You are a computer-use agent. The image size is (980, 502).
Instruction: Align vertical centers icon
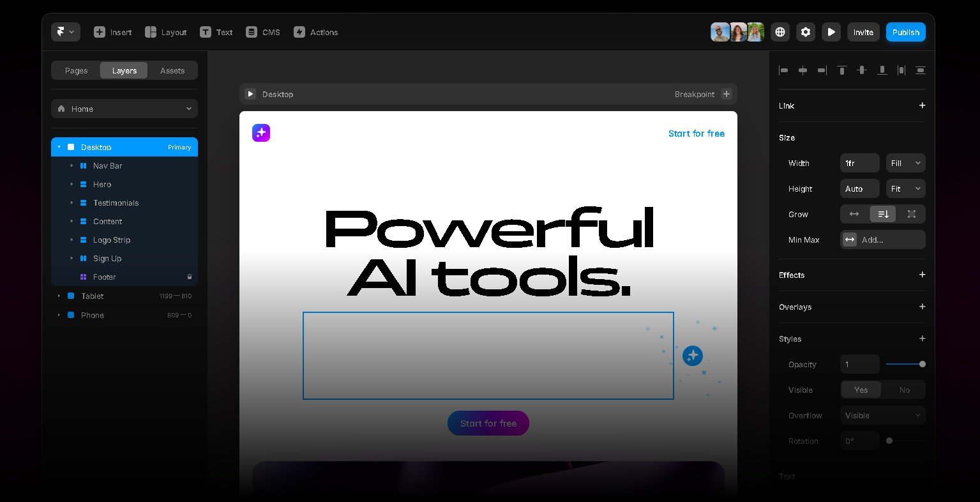862,70
